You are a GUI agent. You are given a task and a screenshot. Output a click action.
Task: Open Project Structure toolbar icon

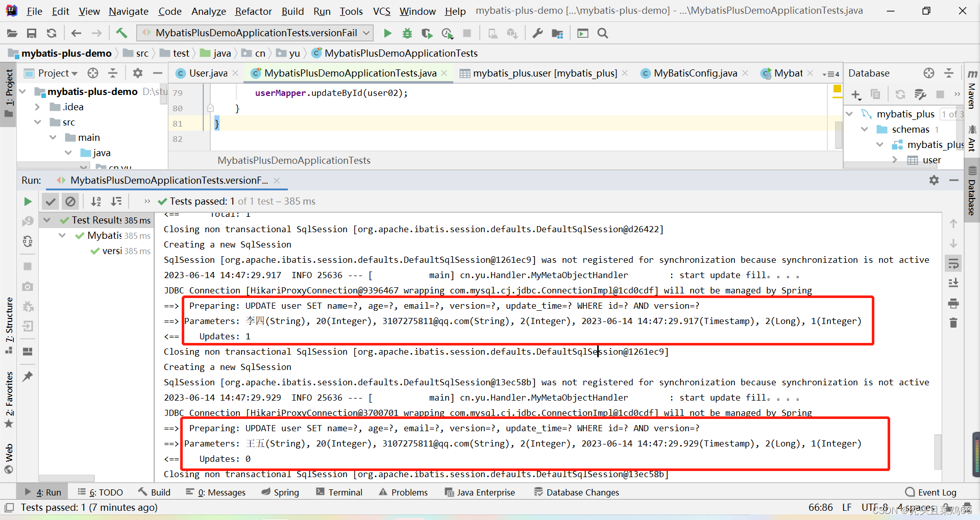(557, 33)
